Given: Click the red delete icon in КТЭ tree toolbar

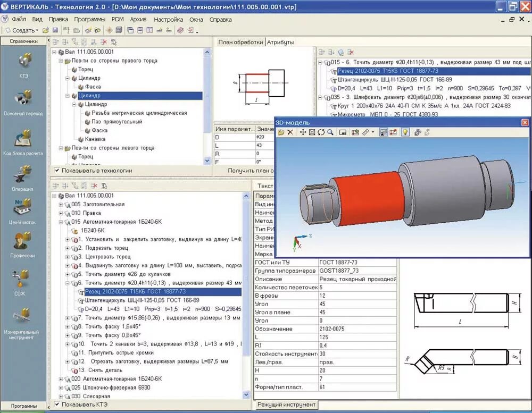Looking at the screenshot, I should [x=104, y=42].
